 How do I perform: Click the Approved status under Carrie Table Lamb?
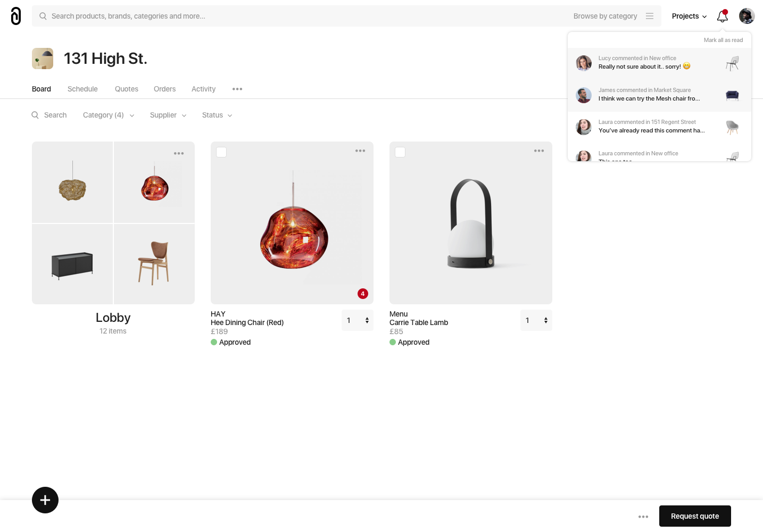pos(410,342)
